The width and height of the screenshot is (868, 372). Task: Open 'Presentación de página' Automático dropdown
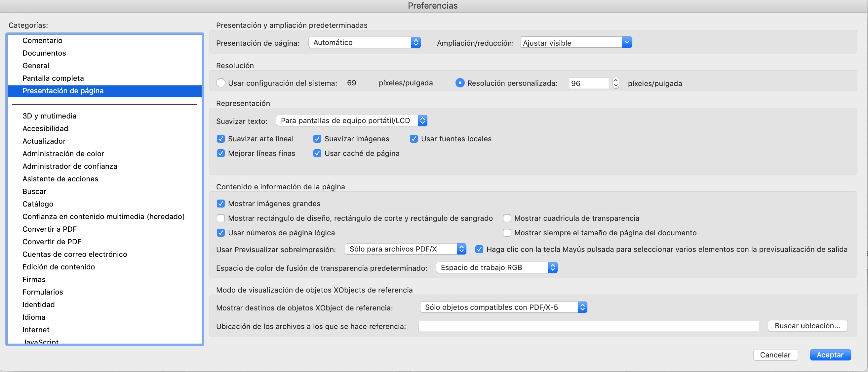point(364,42)
